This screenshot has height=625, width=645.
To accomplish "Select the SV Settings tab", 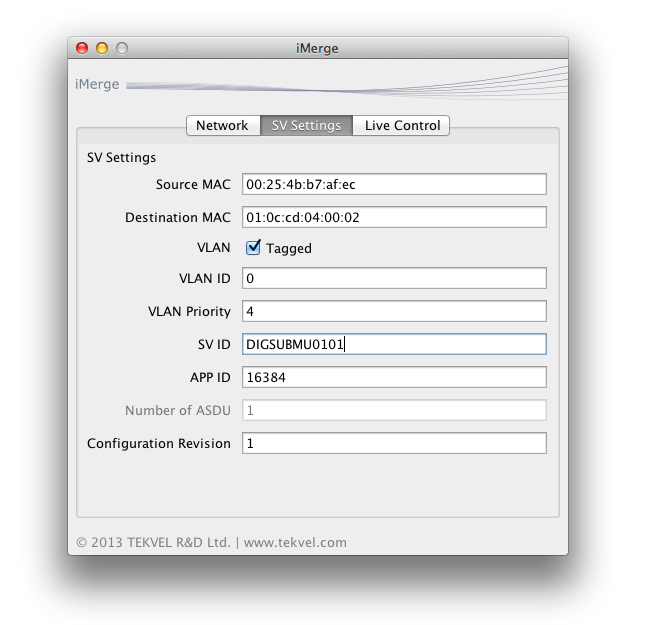I will [306, 125].
